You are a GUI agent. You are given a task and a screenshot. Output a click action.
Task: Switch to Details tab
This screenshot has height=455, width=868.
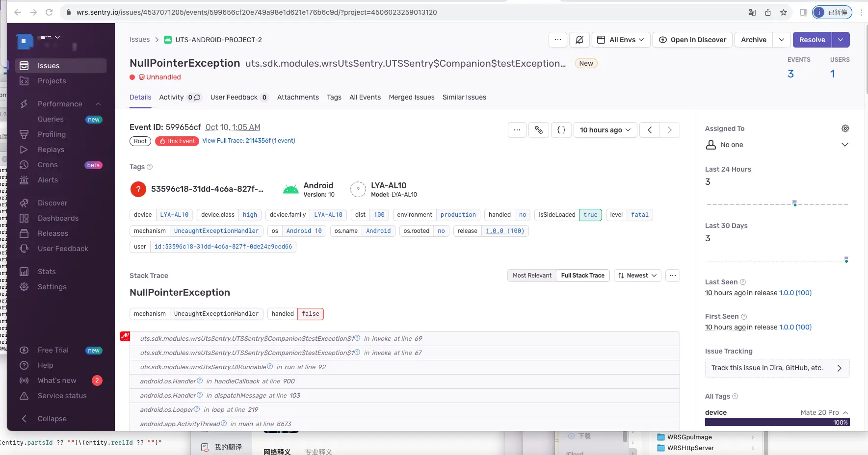click(x=140, y=97)
